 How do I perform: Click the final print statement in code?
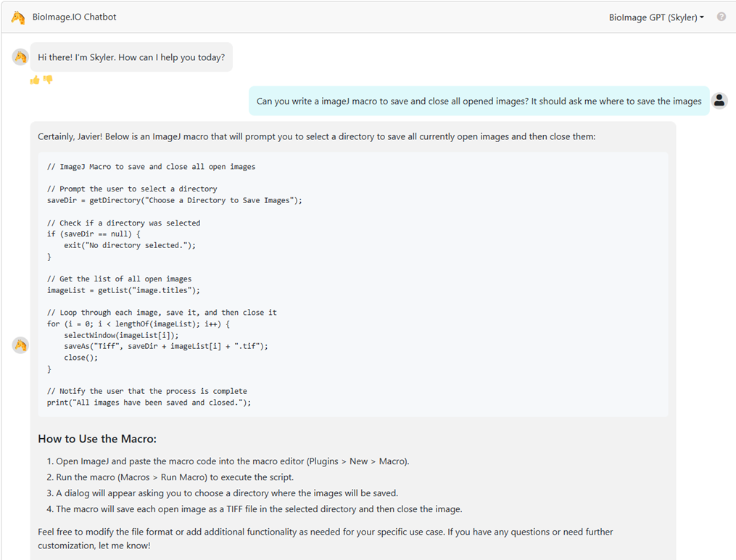(x=149, y=403)
